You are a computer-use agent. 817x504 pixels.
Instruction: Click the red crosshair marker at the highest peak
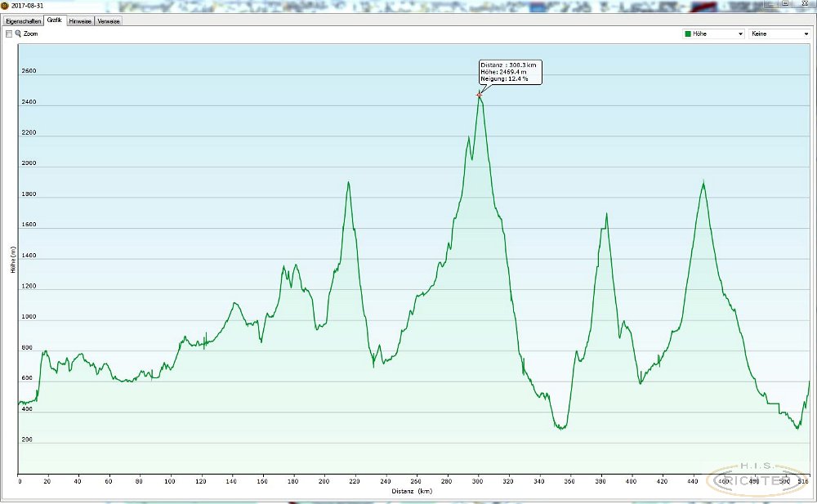480,96
